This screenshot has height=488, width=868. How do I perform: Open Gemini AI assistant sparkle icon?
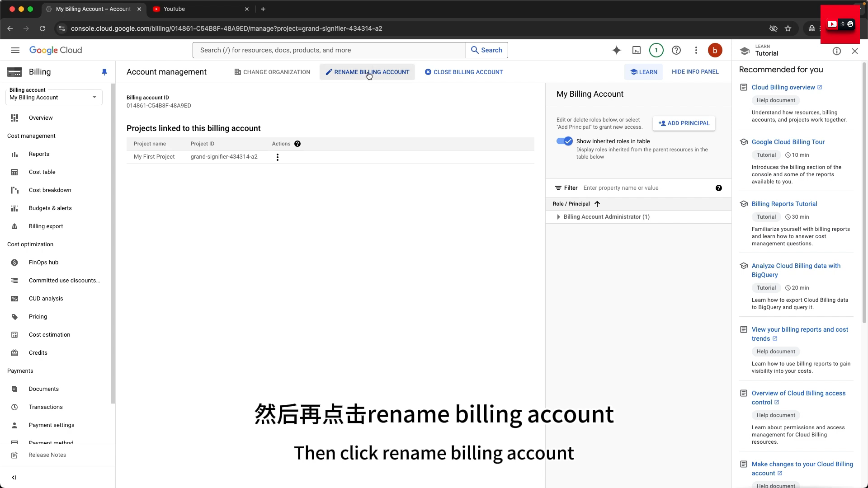coord(617,50)
